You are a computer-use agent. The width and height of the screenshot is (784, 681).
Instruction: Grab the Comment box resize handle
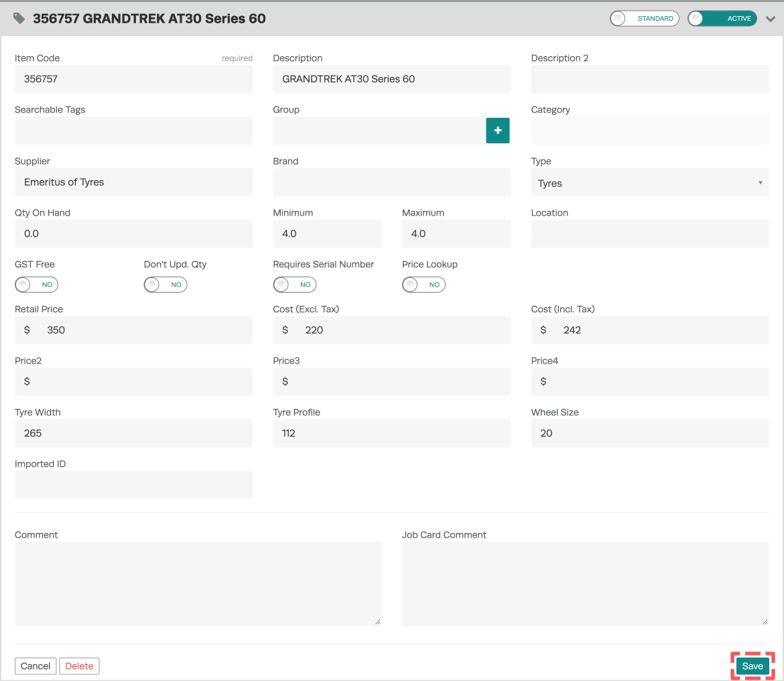click(x=378, y=622)
